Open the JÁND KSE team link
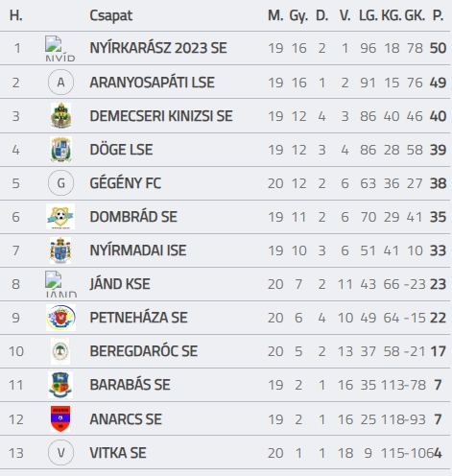The width and height of the screenshot is (452, 476). (x=120, y=284)
